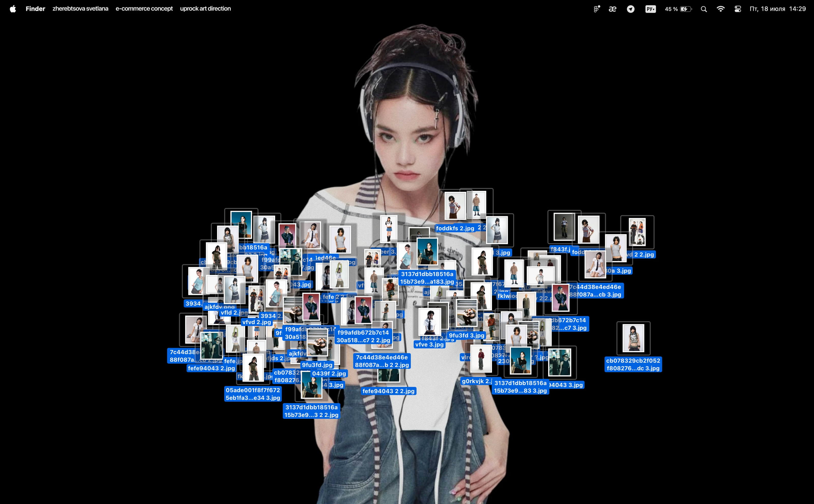Open the Telegram menu bar icon
Screen dimensions: 814x504
pos(630,9)
